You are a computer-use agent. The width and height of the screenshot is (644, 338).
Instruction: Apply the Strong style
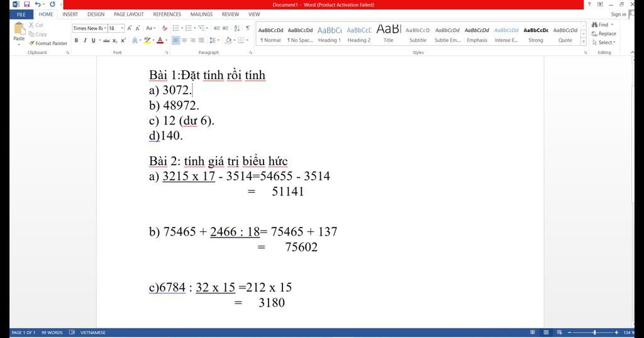coord(536,35)
